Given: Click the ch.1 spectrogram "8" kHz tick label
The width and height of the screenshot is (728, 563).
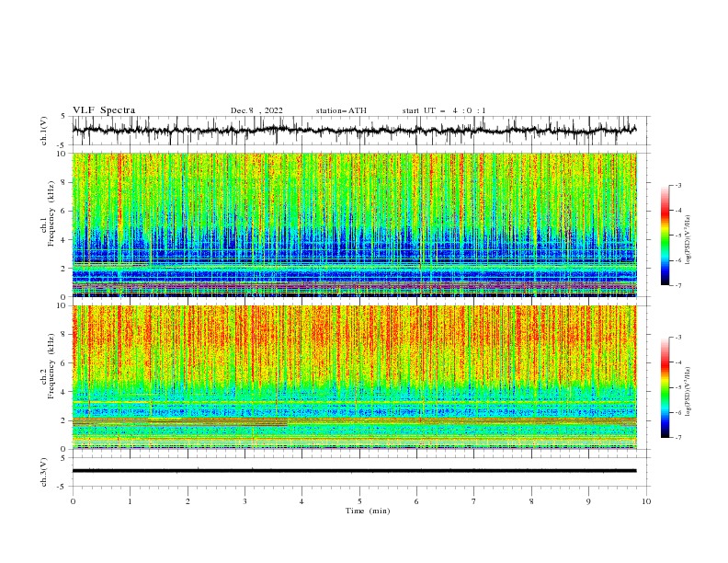Looking at the screenshot, I should (x=64, y=182).
